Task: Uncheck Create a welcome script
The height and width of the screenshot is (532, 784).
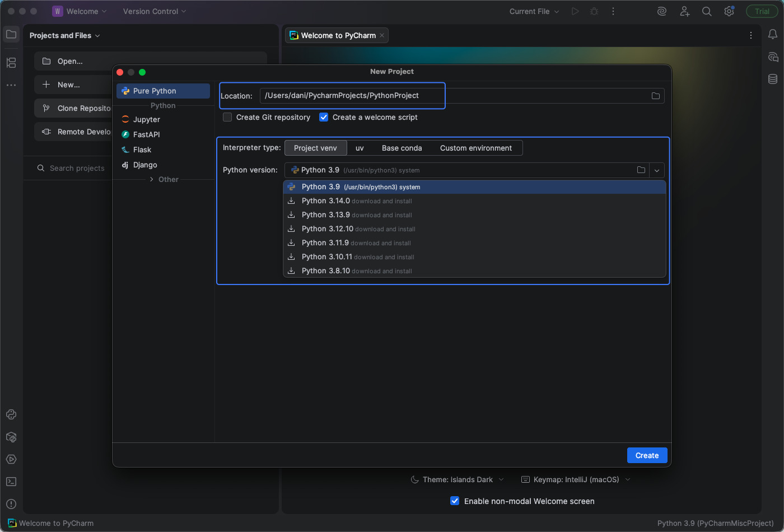Action: coord(324,117)
